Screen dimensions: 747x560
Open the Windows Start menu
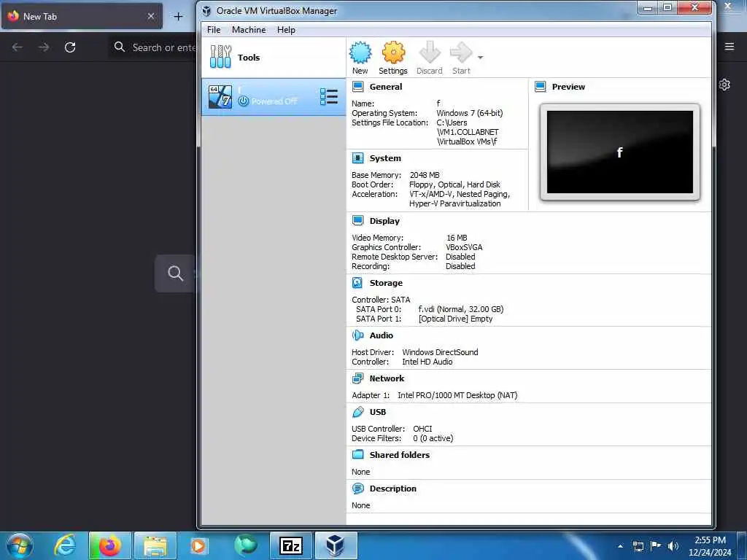click(x=20, y=545)
